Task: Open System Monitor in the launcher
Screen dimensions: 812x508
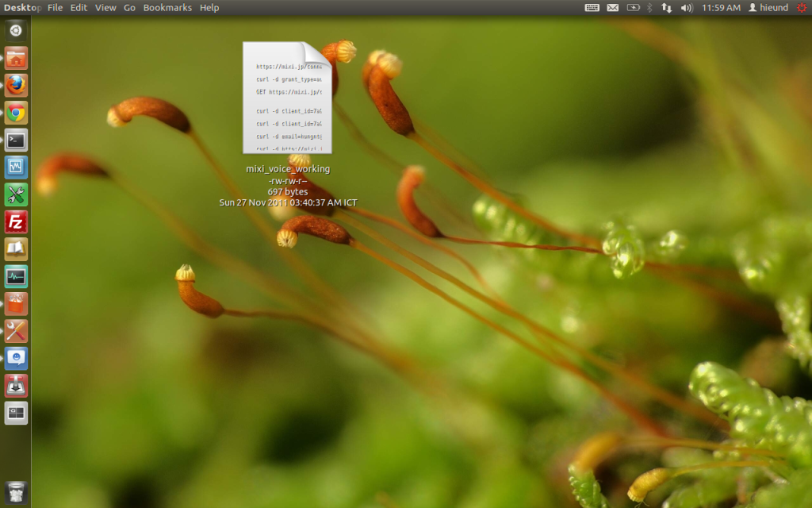Action: tap(16, 276)
